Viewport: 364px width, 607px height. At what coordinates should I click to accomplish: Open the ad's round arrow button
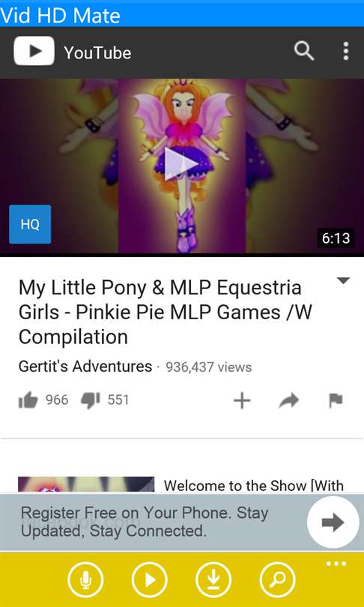(333, 522)
